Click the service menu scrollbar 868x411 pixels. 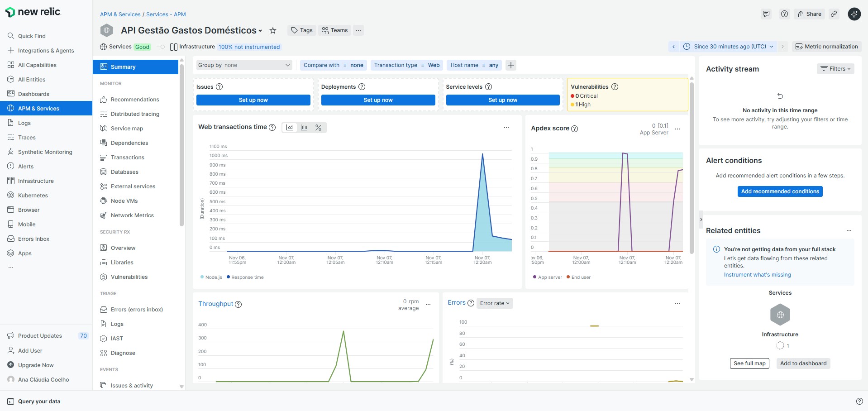(181, 145)
